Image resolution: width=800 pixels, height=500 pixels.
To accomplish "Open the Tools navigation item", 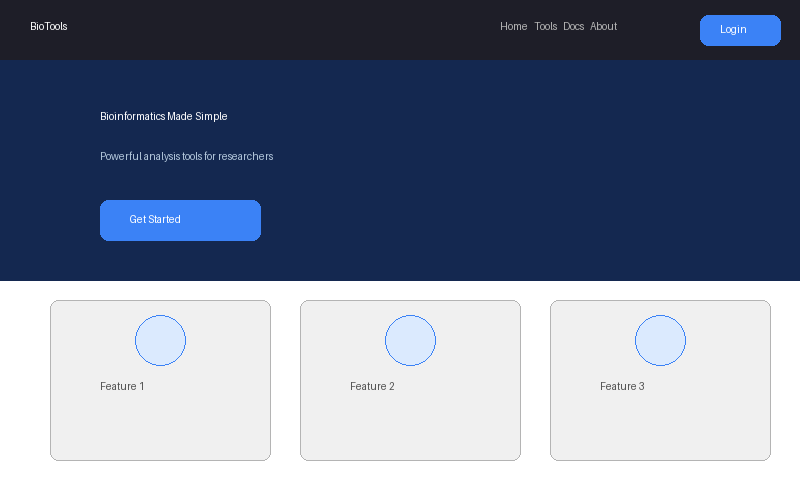I will click(545, 27).
